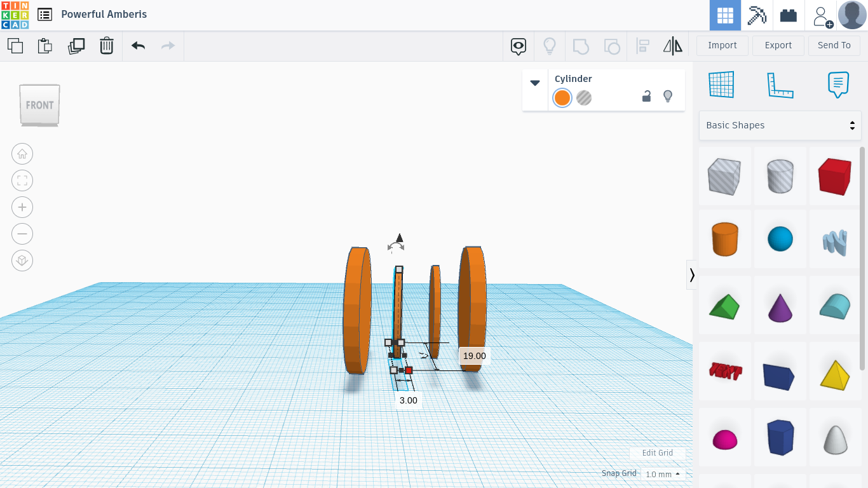
Task: Pick the orange Cylinder shape
Action: [724, 240]
